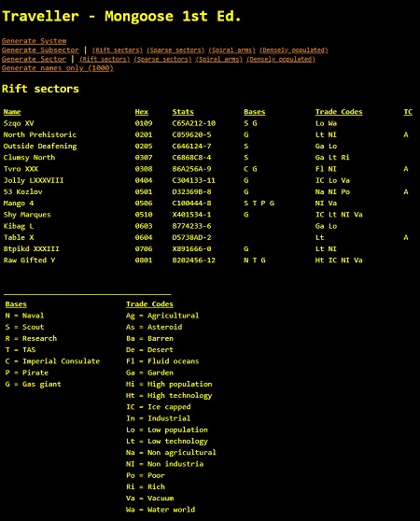Click legend entry Na = Non agricultural
The image size is (420, 521).
pos(171,453)
